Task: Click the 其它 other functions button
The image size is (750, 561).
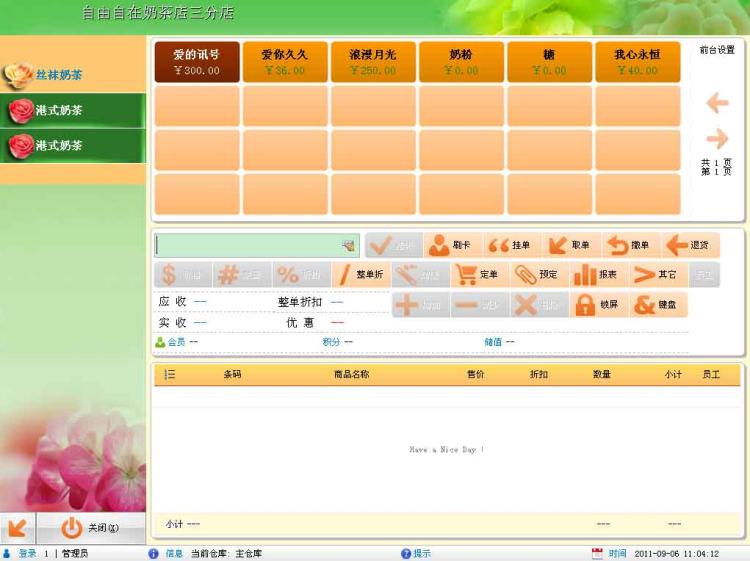Action: pos(658,275)
